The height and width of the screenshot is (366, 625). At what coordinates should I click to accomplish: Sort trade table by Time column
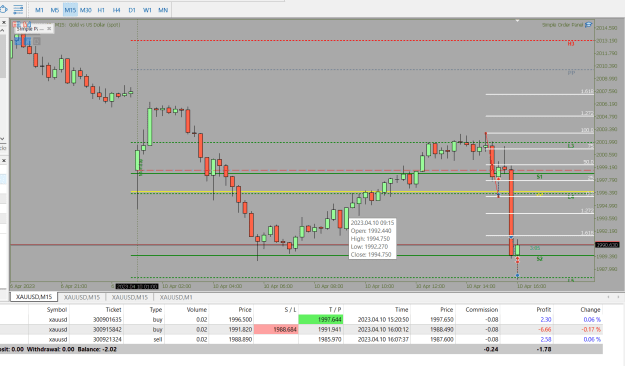[401, 309]
